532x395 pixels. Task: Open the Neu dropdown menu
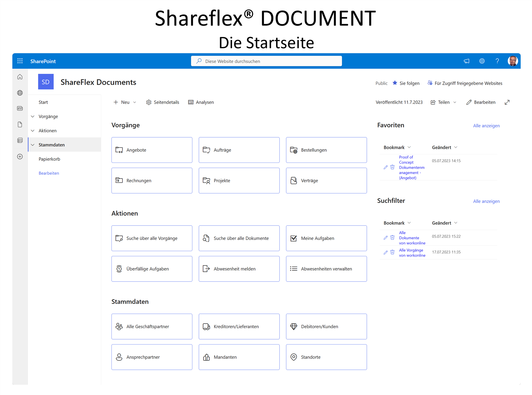pos(125,102)
